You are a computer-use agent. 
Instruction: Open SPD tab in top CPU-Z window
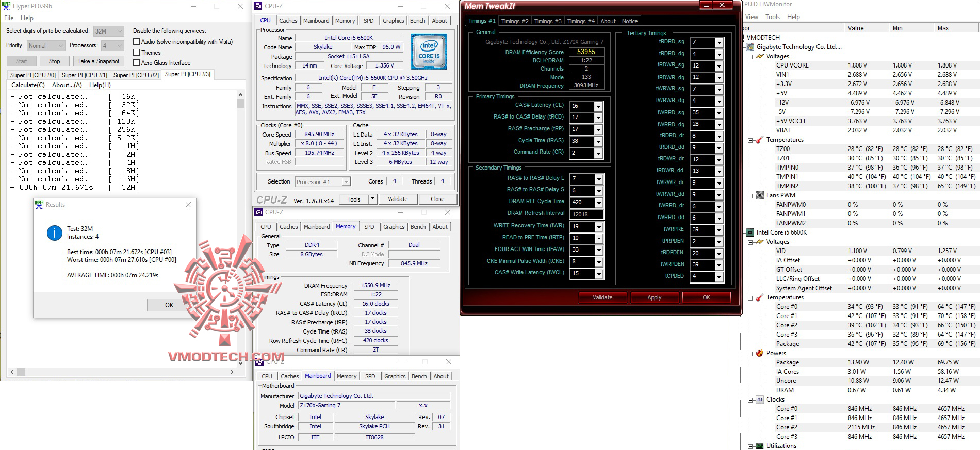tap(368, 21)
